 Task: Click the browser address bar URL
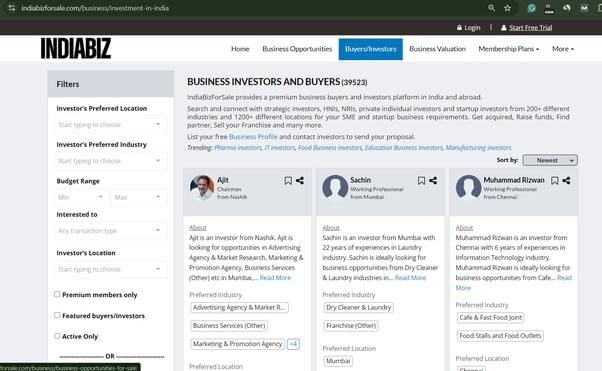95,8
